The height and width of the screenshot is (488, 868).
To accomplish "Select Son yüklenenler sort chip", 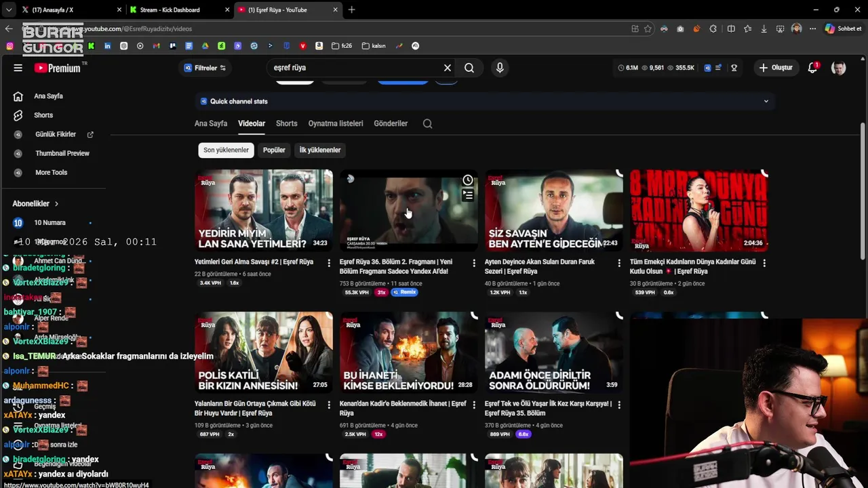I will pos(226,150).
